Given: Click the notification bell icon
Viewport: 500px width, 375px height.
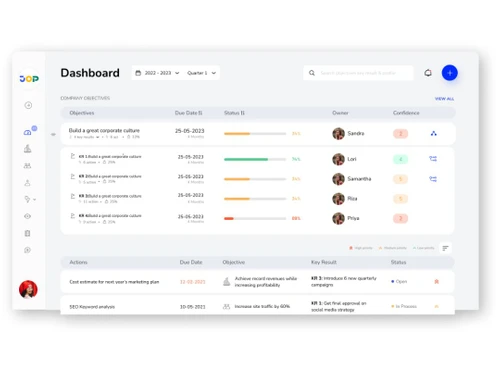Looking at the screenshot, I should pyautogui.click(x=428, y=73).
